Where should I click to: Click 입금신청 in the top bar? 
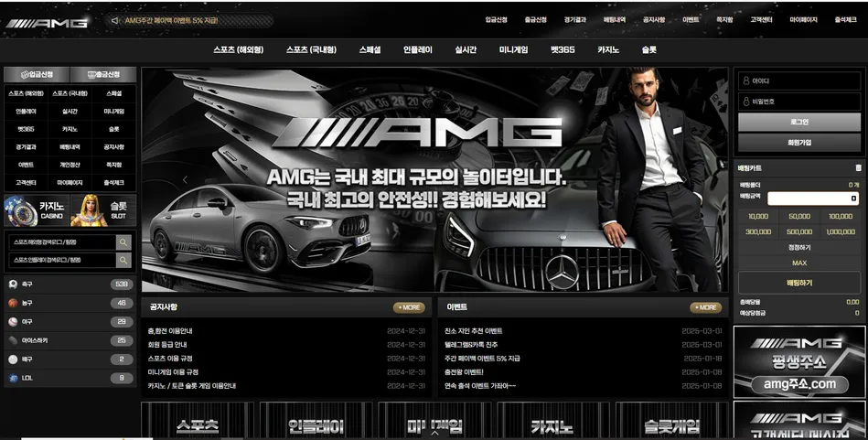pos(496,20)
